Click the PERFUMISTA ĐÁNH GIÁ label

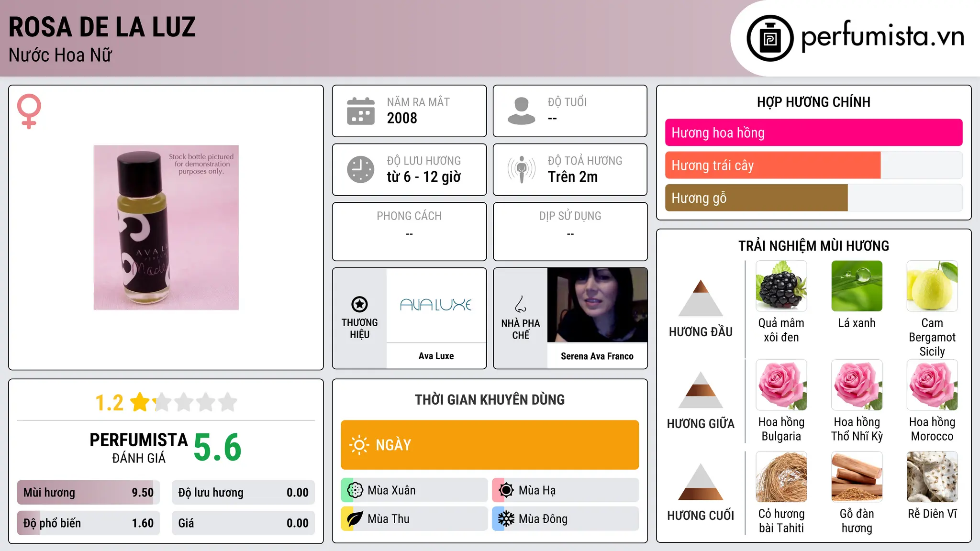139,448
